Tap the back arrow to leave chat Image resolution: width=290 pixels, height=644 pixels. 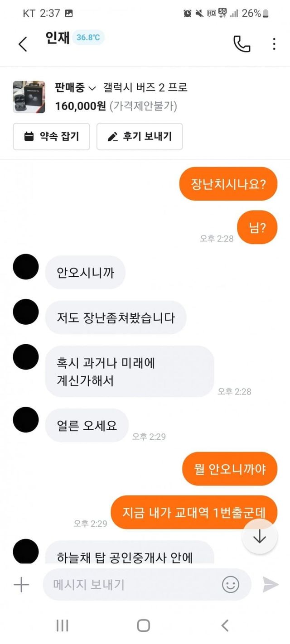23,44
